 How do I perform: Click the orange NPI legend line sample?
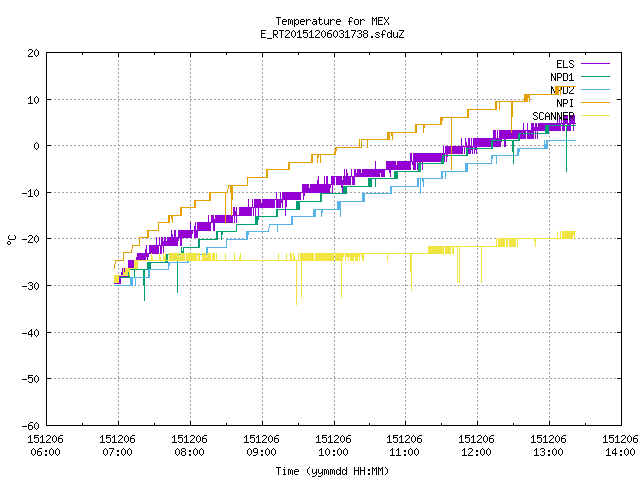coord(595,103)
